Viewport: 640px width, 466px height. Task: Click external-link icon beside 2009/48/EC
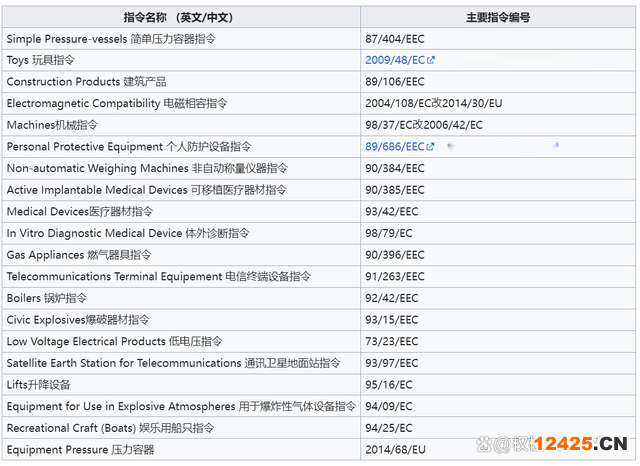click(x=431, y=60)
